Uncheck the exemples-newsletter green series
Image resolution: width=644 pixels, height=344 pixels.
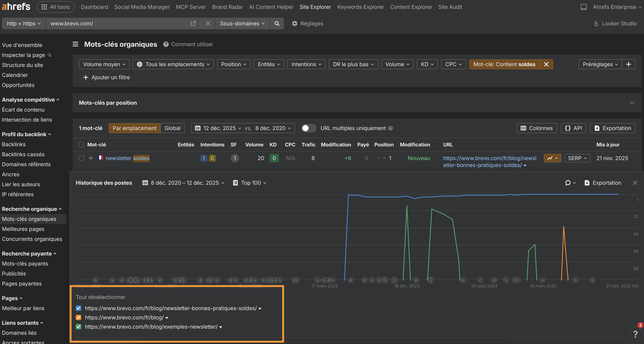click(78, 327)
